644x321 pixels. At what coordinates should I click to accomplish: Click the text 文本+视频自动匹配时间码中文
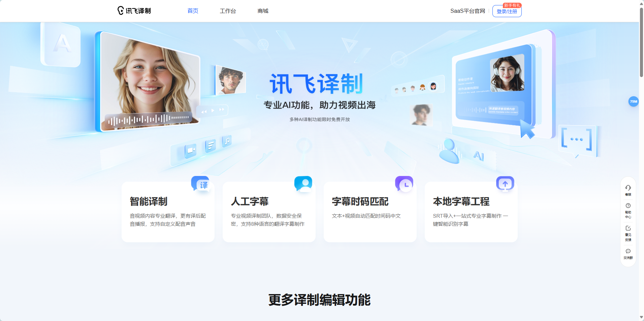click(x=366, y=216)
